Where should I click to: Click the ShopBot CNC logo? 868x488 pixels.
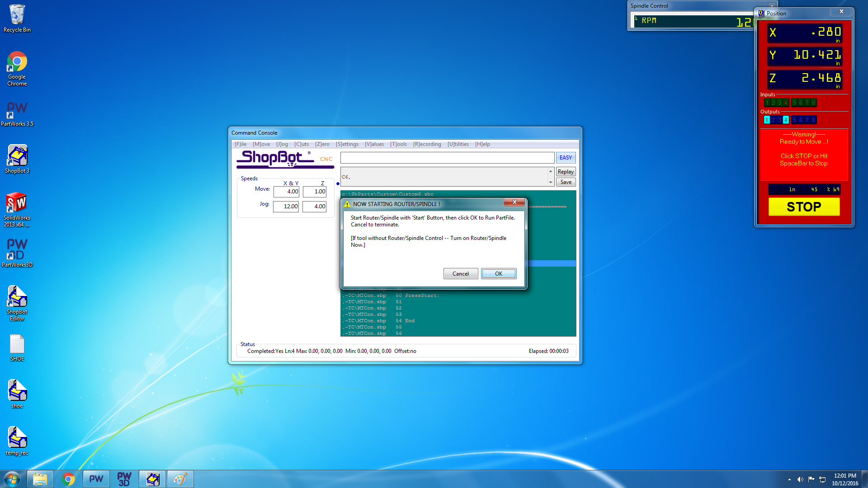(285, 159)
